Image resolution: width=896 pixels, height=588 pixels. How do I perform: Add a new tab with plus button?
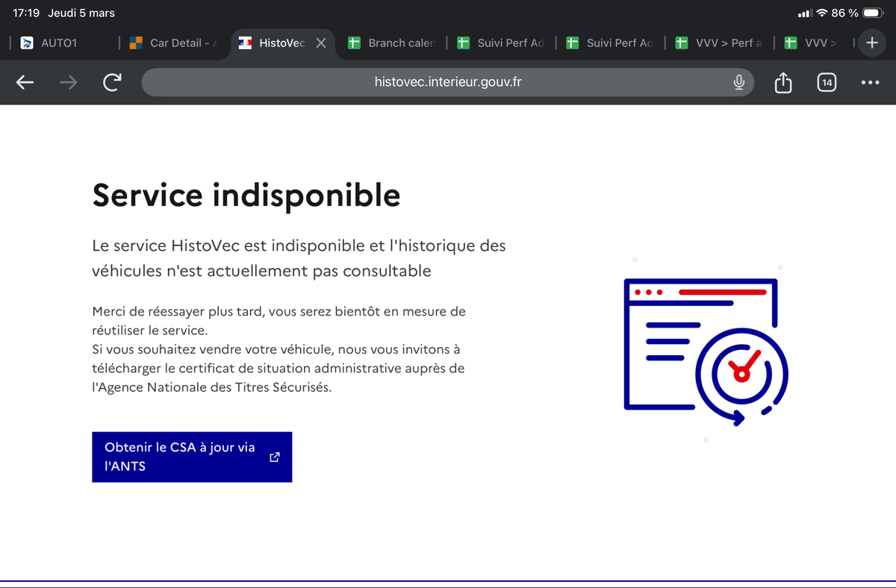[x=871, y=43]
